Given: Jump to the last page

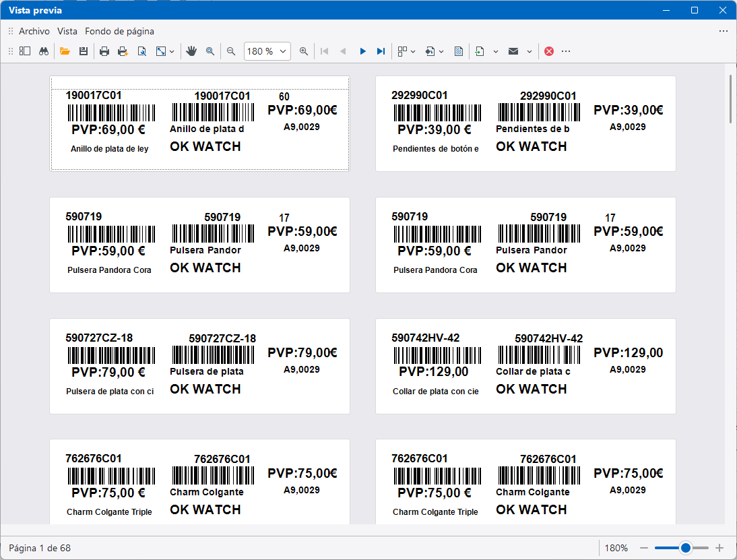Looking at the screenshot, I should click(x=381, y=51).
